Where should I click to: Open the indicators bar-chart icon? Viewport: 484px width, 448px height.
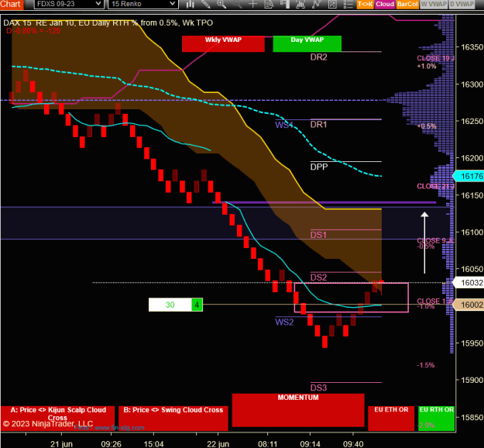point(300,4)
